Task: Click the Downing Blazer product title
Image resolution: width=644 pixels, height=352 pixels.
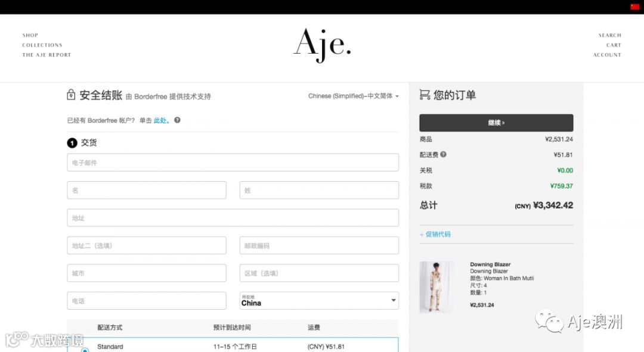Action: pos(490,264)
